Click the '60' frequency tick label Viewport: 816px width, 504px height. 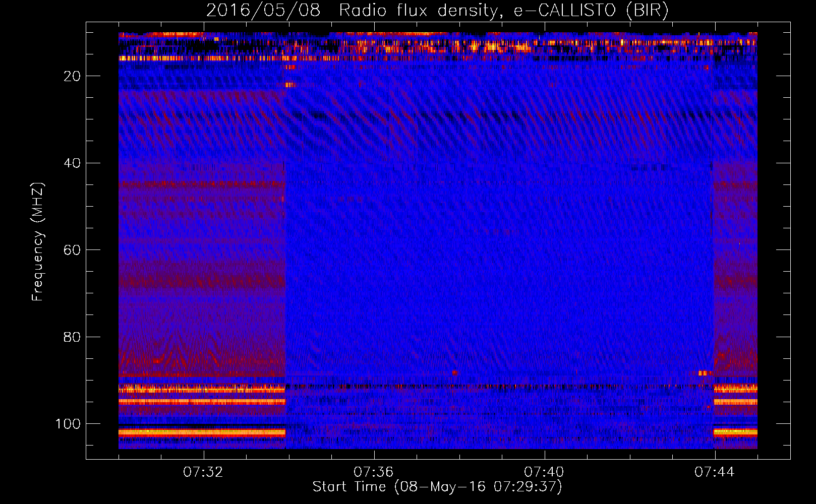(72, 250)
